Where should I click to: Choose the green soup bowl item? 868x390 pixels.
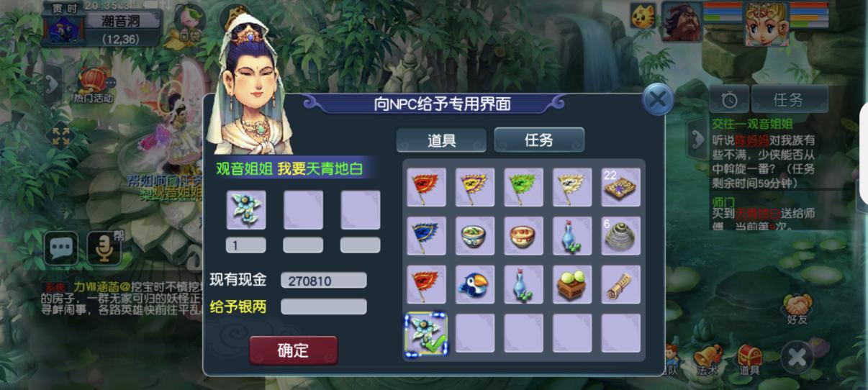(x=475, y=236)
